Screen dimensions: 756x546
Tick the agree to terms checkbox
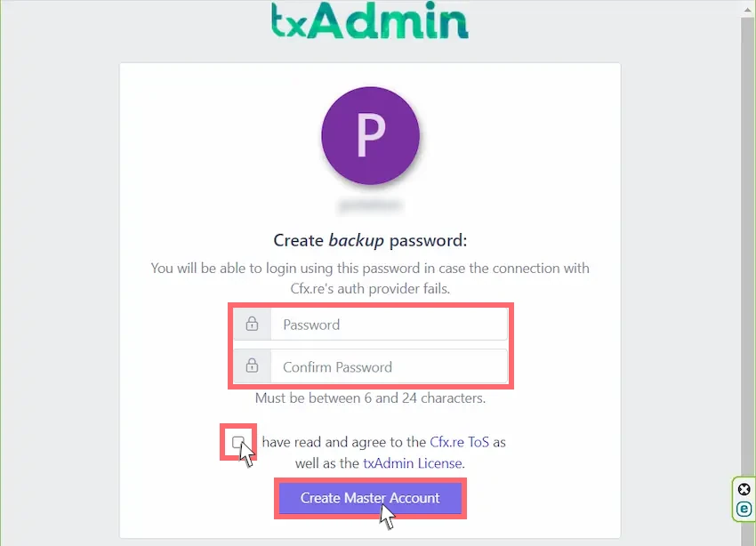click(237, 442)
